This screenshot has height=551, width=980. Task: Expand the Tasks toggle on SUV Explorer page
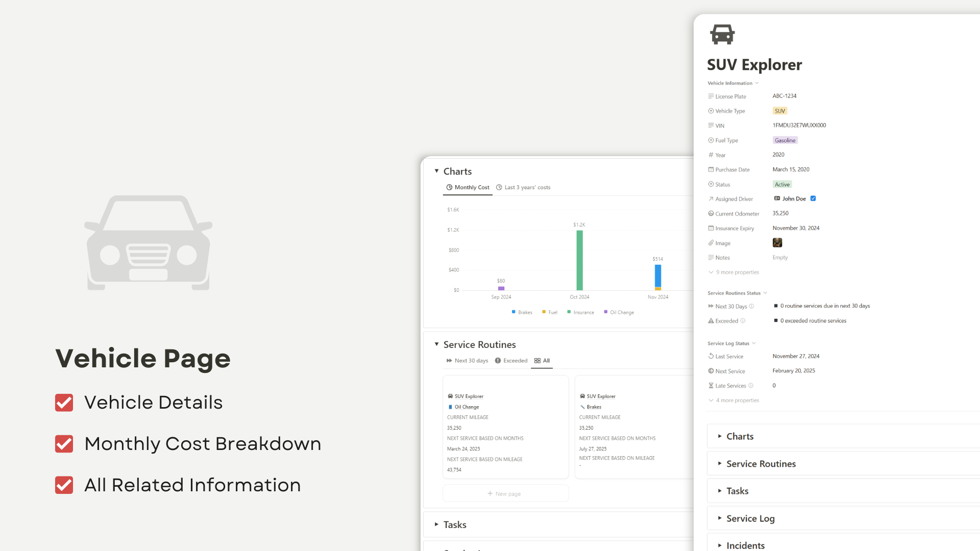pos(720,491)
